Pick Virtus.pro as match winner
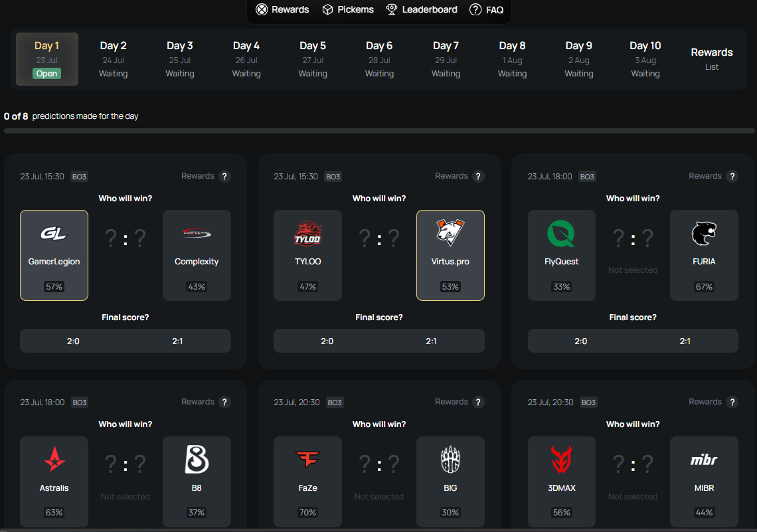This screenshot has height=532, width=757. coord(450,256)
